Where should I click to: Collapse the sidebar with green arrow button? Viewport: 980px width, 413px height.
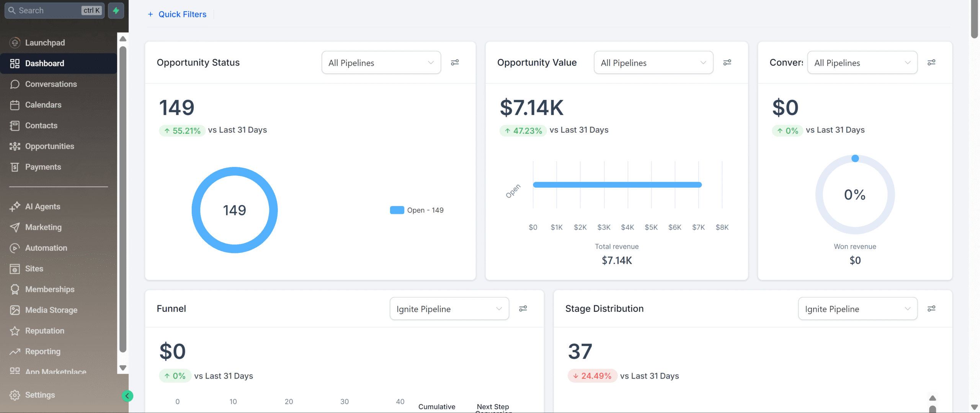click(127, 396)
